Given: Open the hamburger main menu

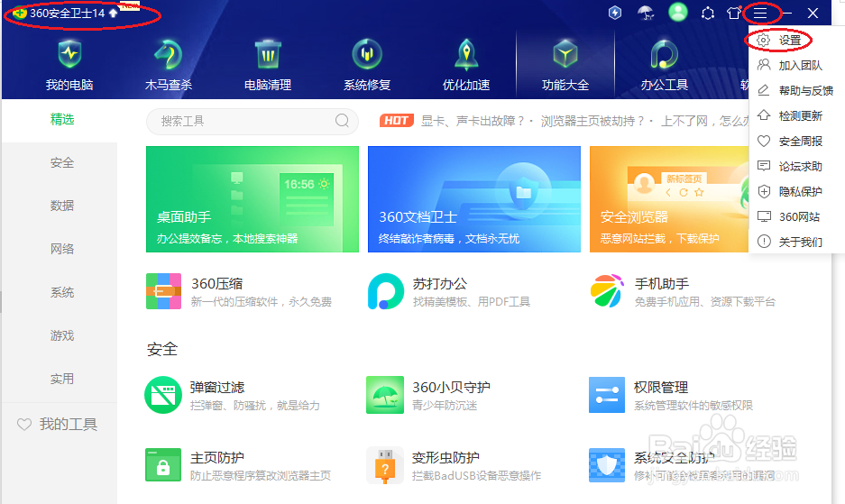Looking at the screenshot, I should 760,13.
